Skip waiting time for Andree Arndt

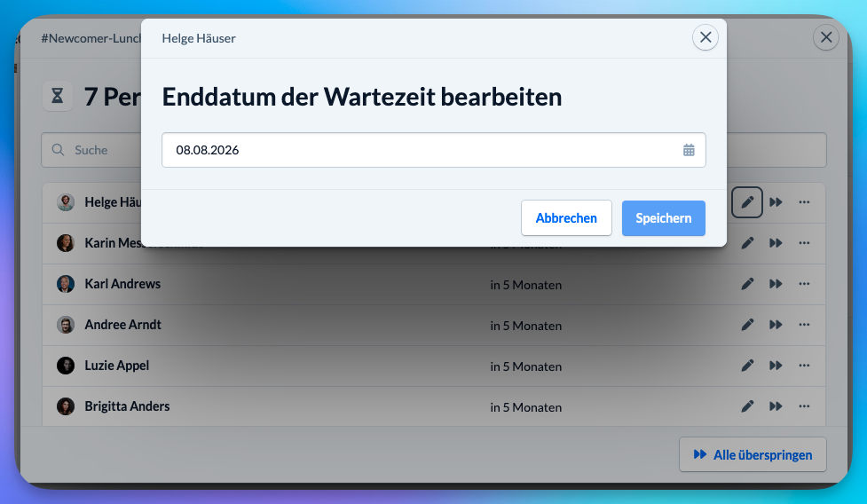click(776, 325)
